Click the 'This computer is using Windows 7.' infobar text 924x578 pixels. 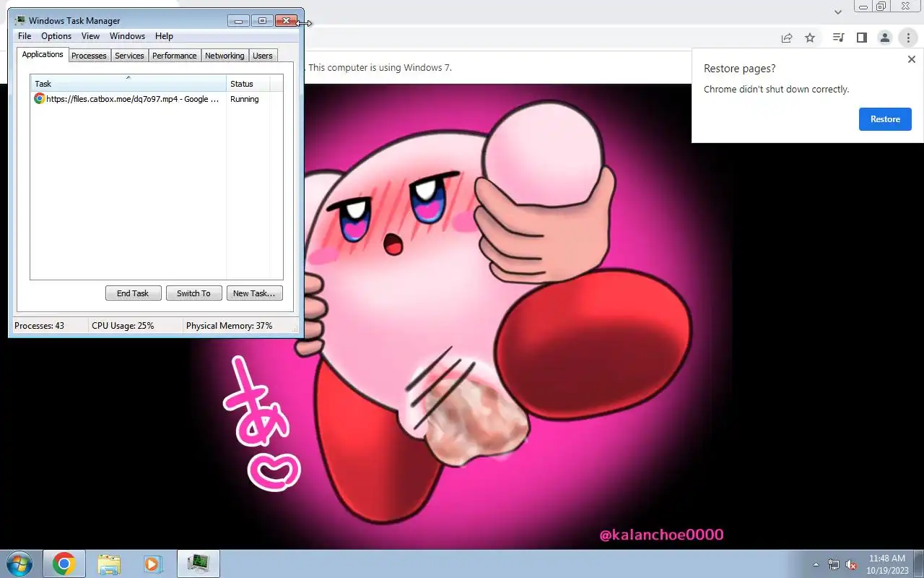380,68
